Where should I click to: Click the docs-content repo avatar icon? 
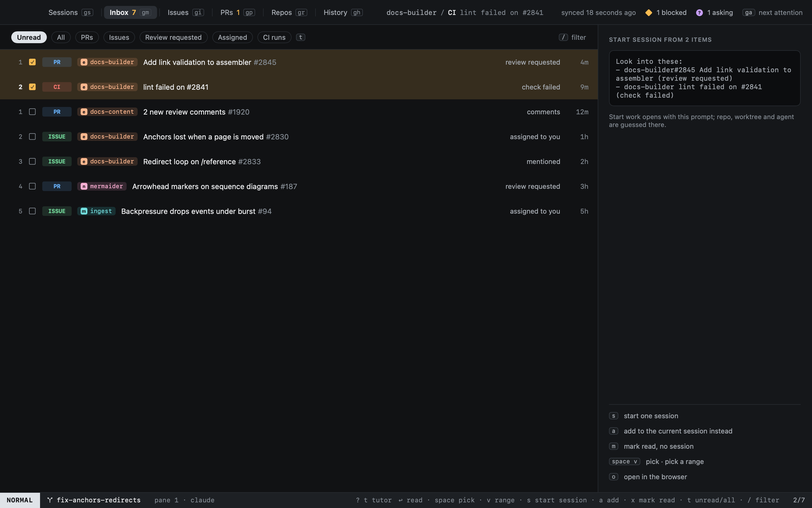pos(84,111)
